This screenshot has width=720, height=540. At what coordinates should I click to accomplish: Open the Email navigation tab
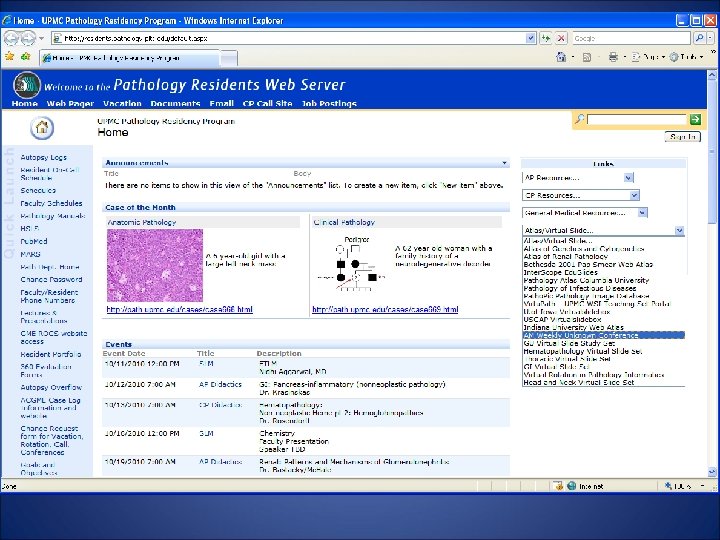222,103
